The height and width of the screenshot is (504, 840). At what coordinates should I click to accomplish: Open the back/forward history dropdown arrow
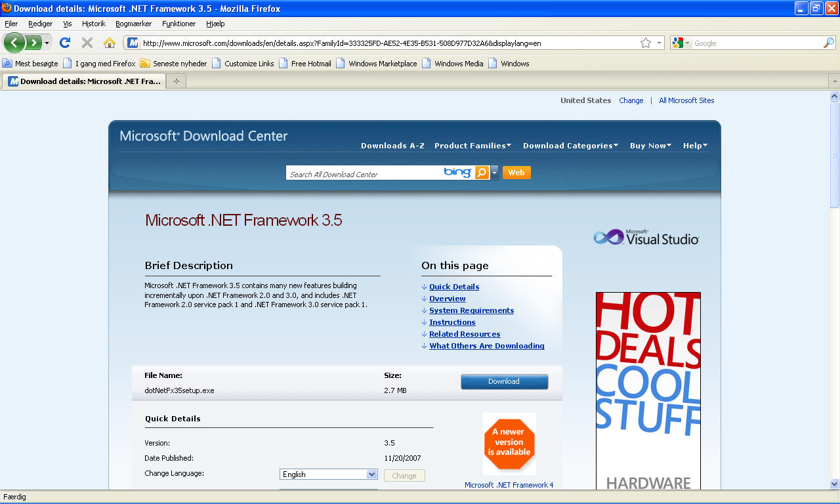coord(47,43)
